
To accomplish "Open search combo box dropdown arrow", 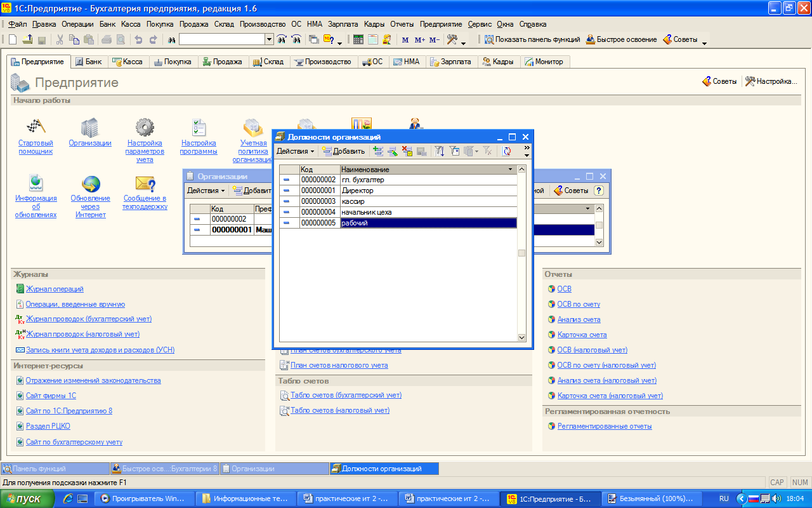I will (269, 39).
